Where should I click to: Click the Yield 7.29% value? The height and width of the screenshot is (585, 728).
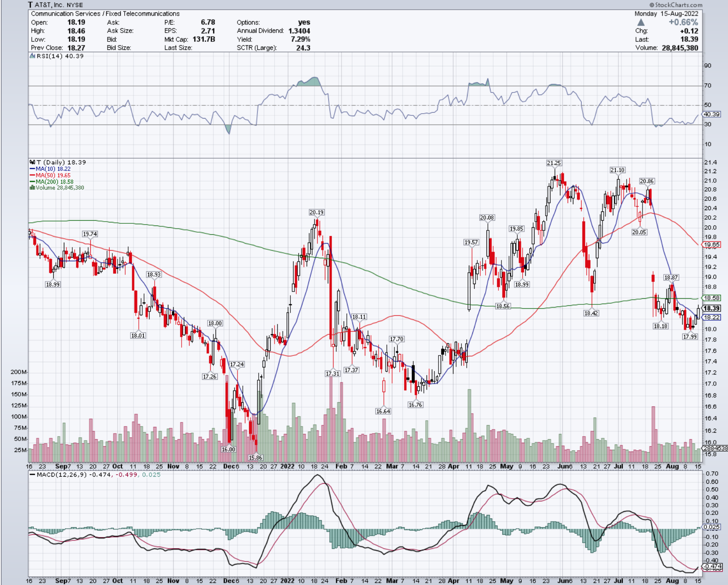pos(301,39)
